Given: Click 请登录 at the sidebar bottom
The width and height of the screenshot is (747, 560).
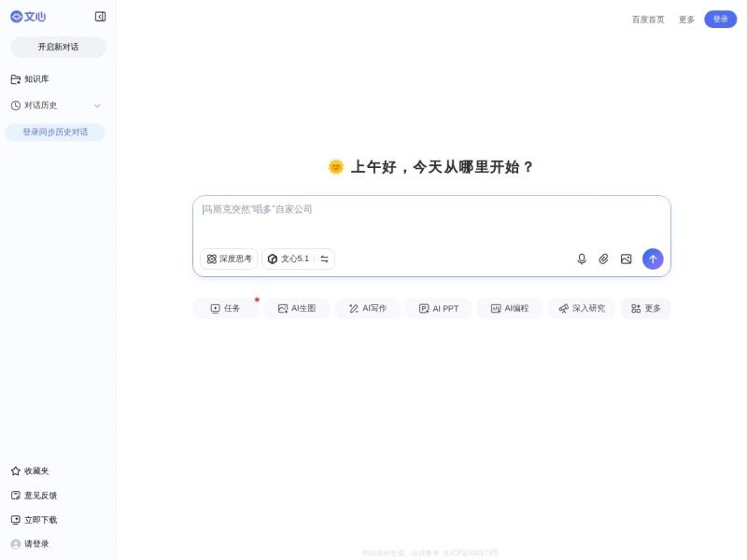Looking at the screenshot, I should pos(30,544).
